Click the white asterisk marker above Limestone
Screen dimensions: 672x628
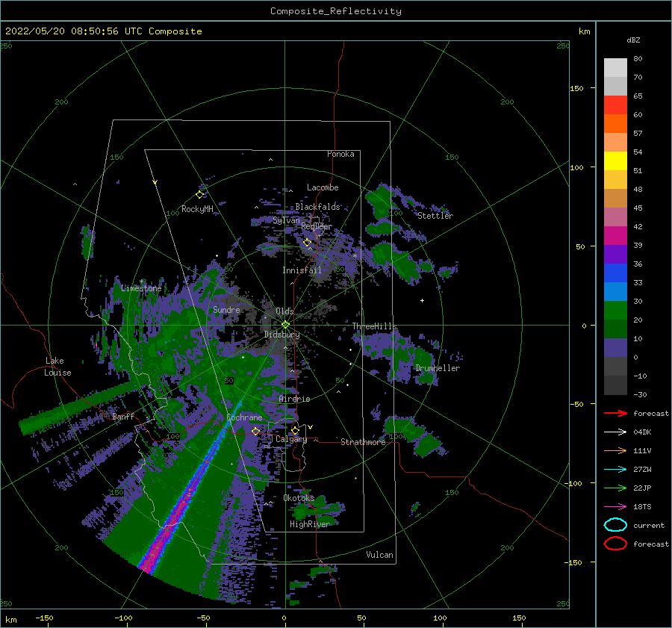(x=141, y=282)
